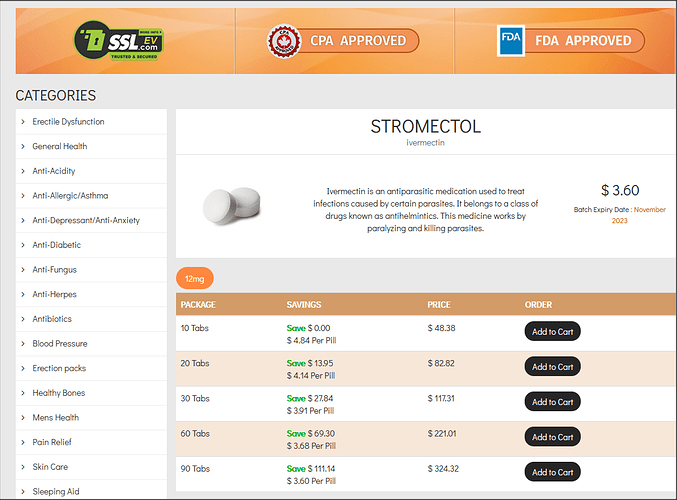Expand the Anti-Allergic/Asthma category chevron
The width and height of the screenshot is (677, 500).
(23, 196)
